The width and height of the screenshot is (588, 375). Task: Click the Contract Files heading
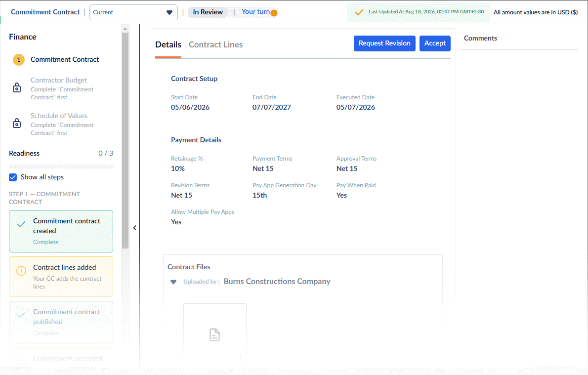click(189, 267)
